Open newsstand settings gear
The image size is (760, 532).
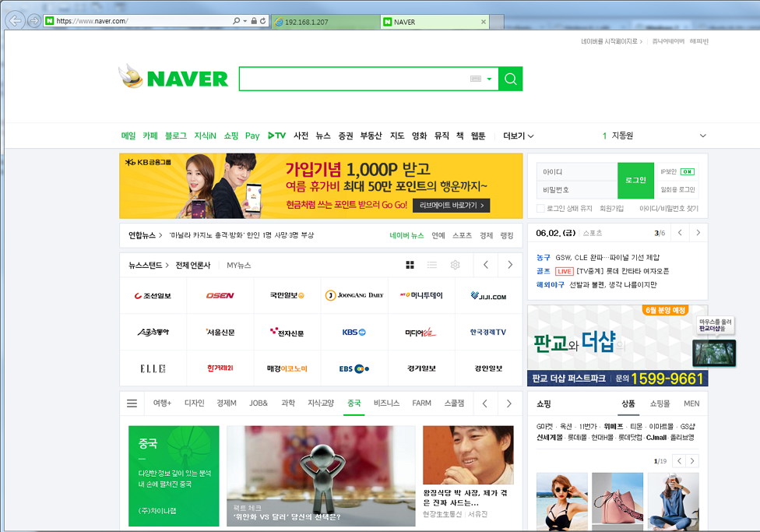455,265
